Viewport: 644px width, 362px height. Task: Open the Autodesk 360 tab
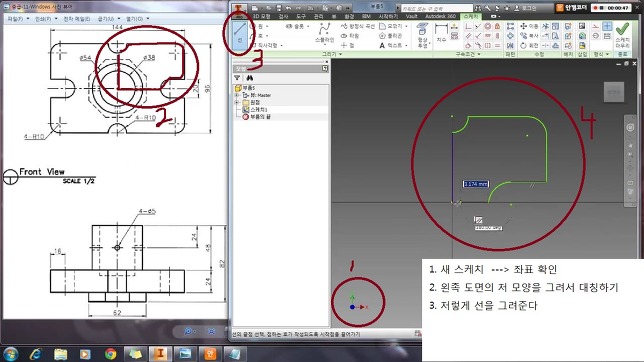click(440, 16)
